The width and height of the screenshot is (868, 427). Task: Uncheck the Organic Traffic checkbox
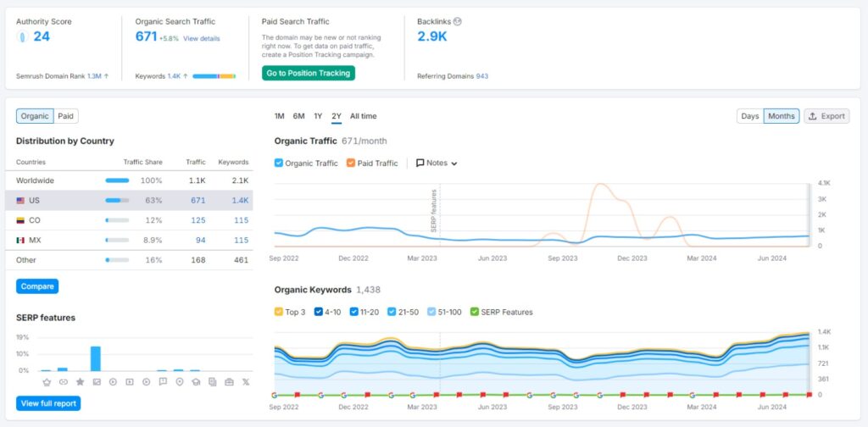pos(278,164)
